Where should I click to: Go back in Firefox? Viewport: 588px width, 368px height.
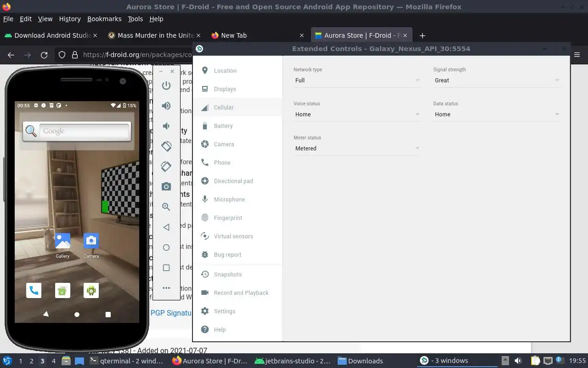(x=11, y=55)
